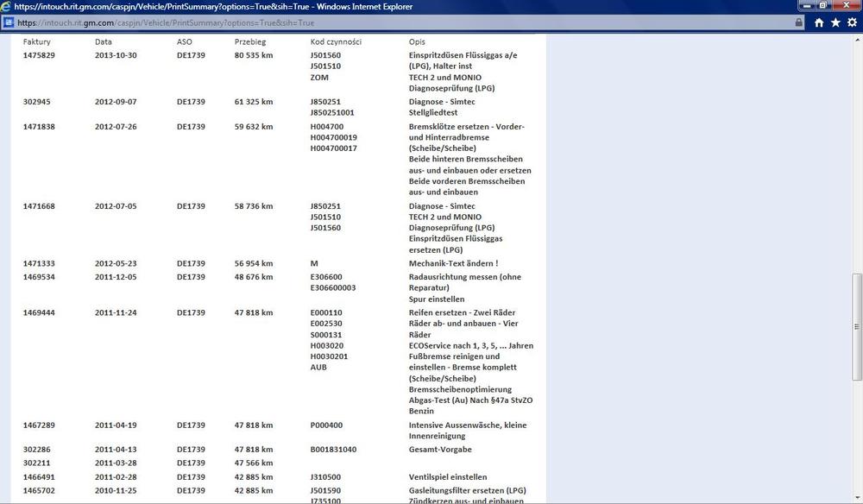Click the Gesamt-Vorgabe description
Image resolution: width=863 pixels, height=504 pixels.
(x=440, y=450)
